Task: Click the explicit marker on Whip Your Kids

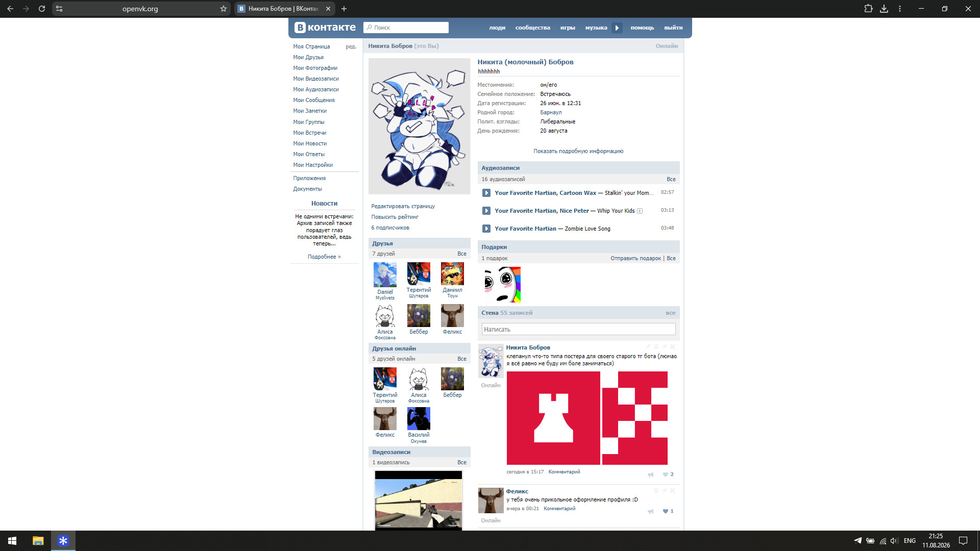Action: 640,211
